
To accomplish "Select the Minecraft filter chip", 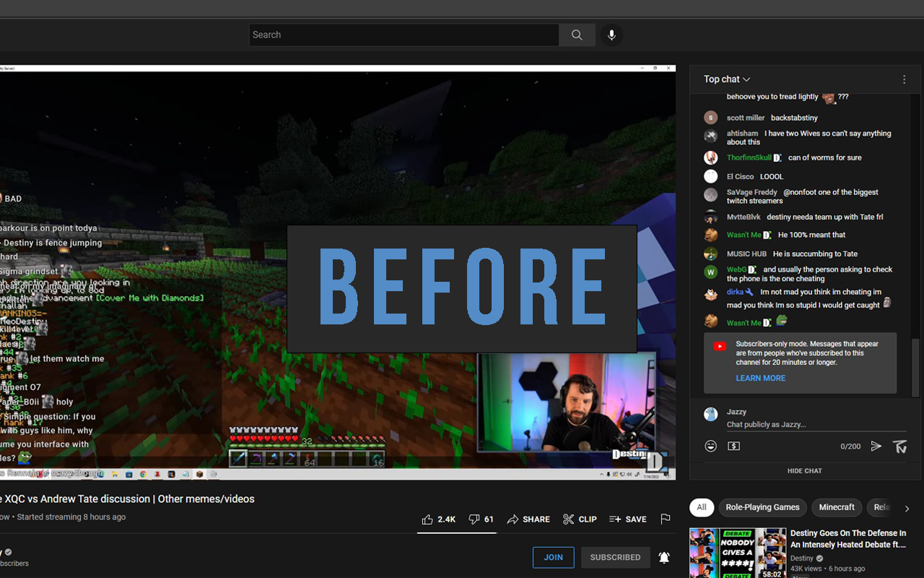I will [x=837, y=507].
